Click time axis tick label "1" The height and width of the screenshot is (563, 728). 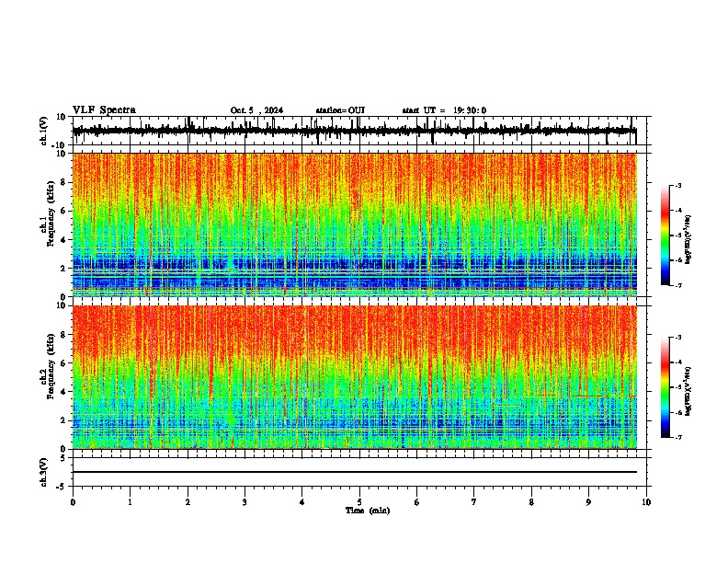click(130, 502)
